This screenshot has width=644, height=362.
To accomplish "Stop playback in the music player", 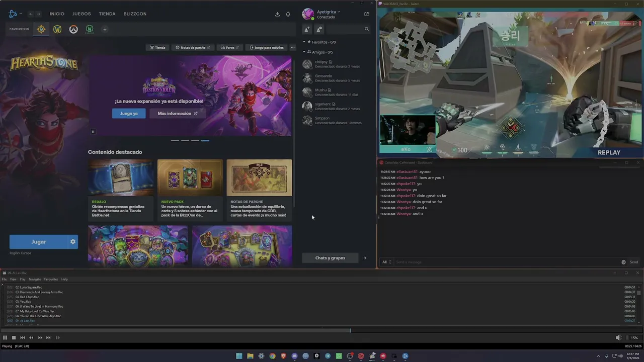I will (x=14, y=338).
